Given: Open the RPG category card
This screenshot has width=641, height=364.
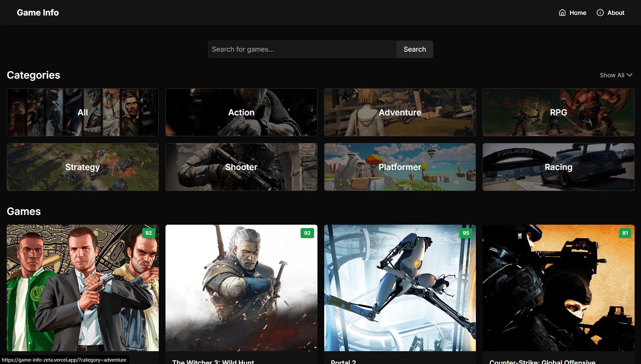Looking at the screenshot, I should (559, 112).
